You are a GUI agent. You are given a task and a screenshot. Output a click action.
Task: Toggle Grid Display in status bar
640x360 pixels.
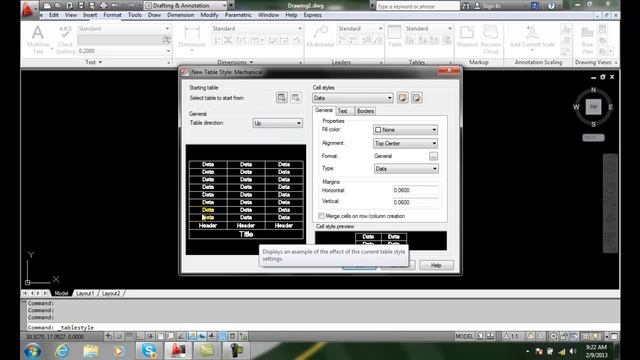129,336
